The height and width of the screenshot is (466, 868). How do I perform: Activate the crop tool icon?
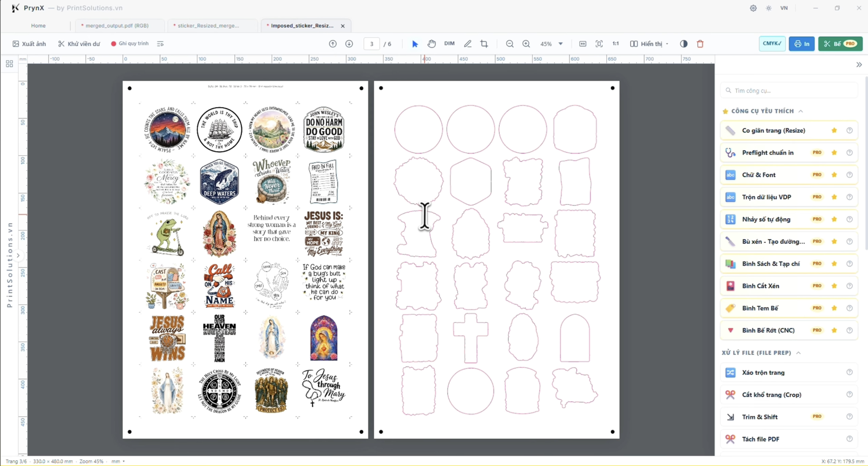pyautogui.click(x=484, y=44)
